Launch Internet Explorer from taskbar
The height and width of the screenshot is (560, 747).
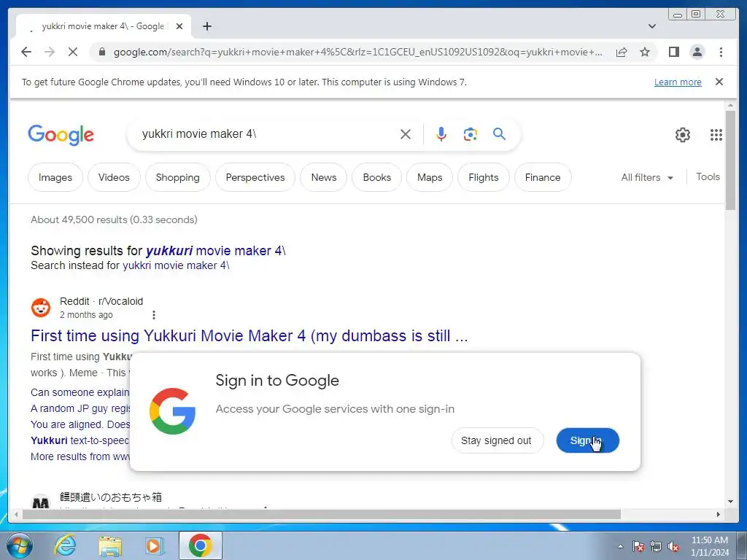65,545
